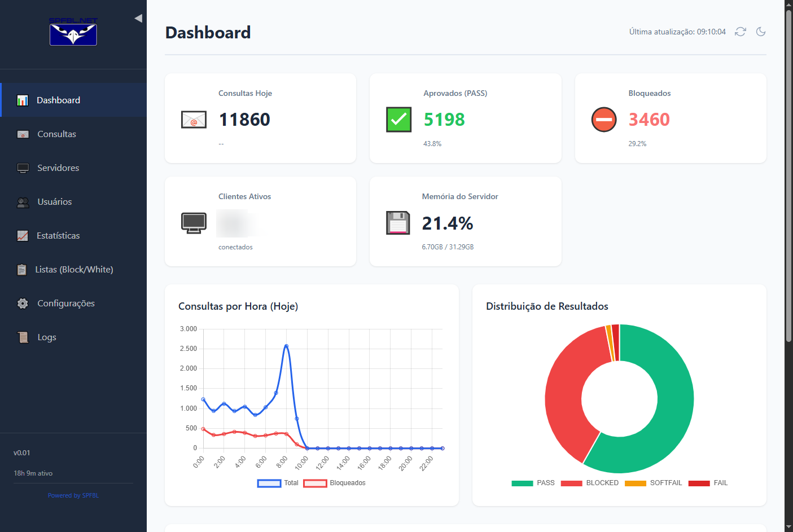Viewport: 793px width, 532px height.
Task: Click the Bloqueados stop icon
Action: pyautogui.click(x=604, y=120)
